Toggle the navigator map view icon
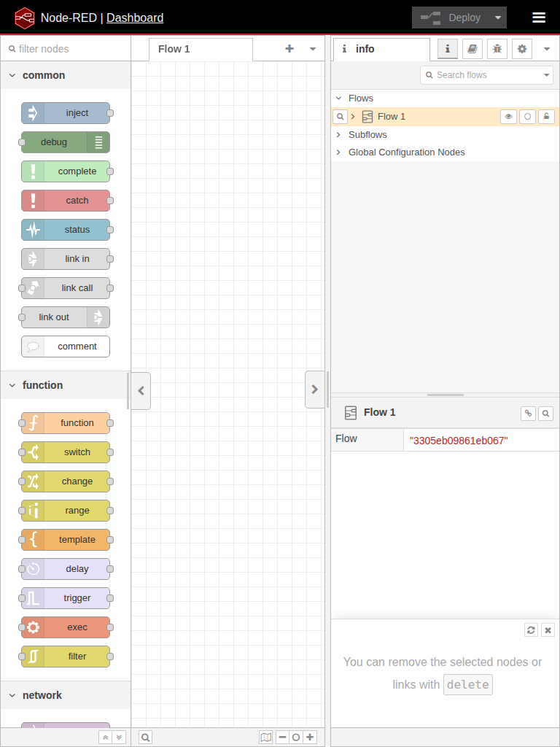The width and height of the screenshot is (560, 747). coord(266,738)
